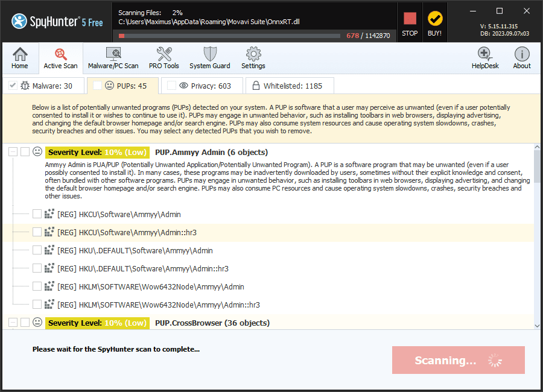
Task: Click the version V: 5.15.11.315 text
Action: coord(499,27)
